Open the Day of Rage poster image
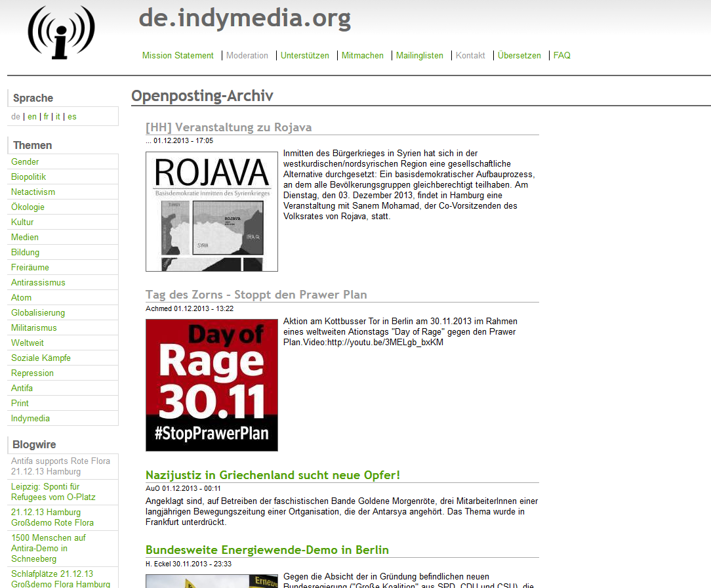The width and height of the screenshot is (711, 588). 211,385
